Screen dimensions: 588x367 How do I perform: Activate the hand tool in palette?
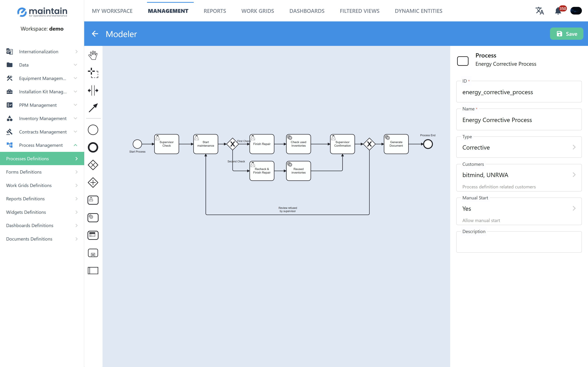pos(93,55)
